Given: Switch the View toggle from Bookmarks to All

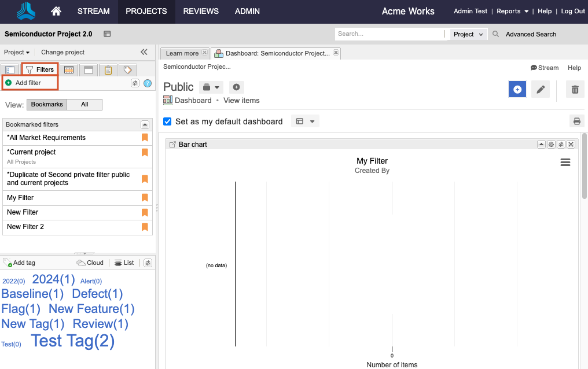Looking at the screenshot, I should click(84, 105).
